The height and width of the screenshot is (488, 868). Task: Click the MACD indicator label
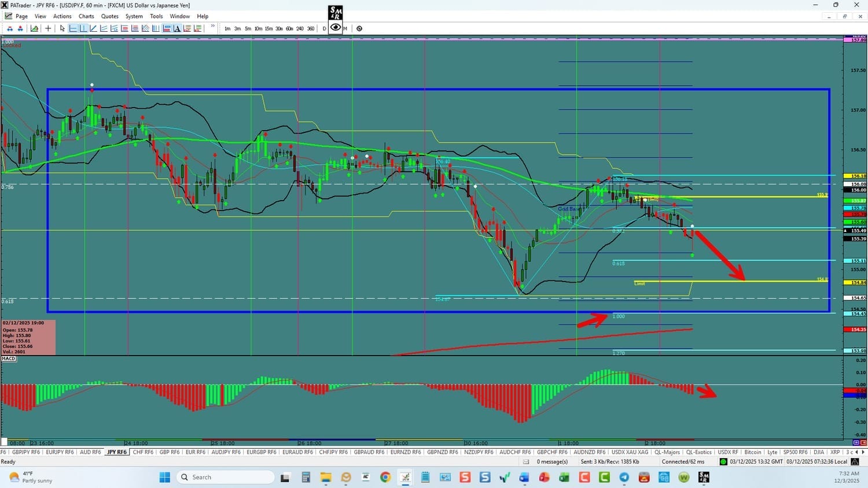[x=9, y=358]
